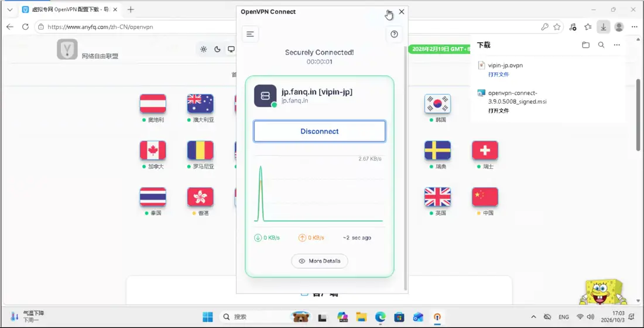Open more options in 下载 panel

coord(617,45)
